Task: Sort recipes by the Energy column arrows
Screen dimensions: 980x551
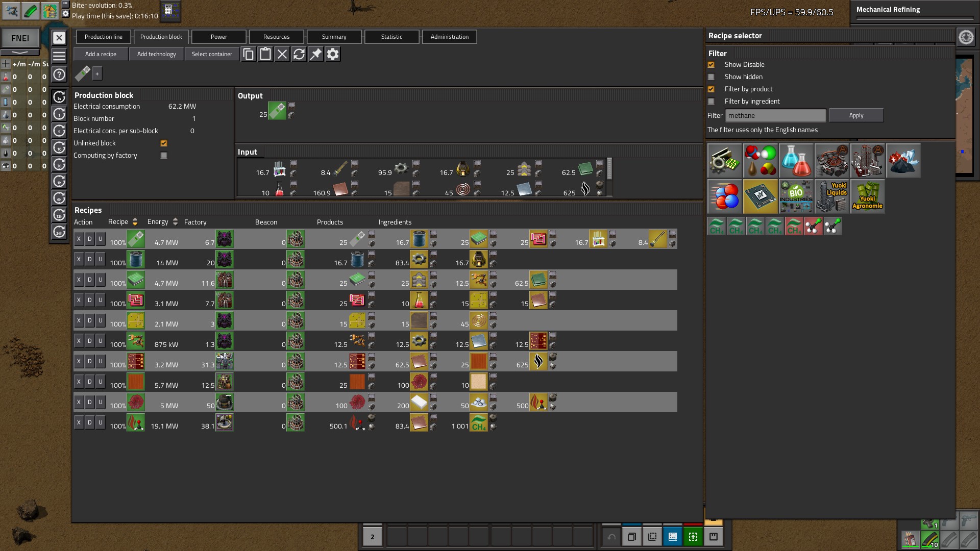Action: pos(175,222)
